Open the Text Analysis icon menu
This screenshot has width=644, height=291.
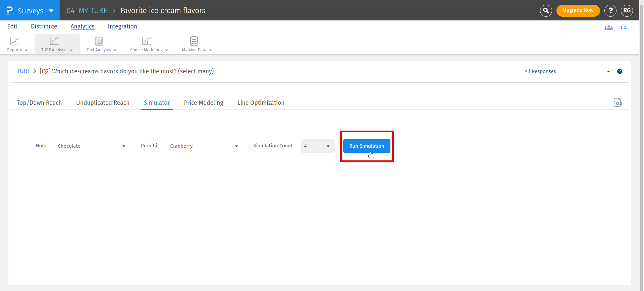tap(99, 41)
